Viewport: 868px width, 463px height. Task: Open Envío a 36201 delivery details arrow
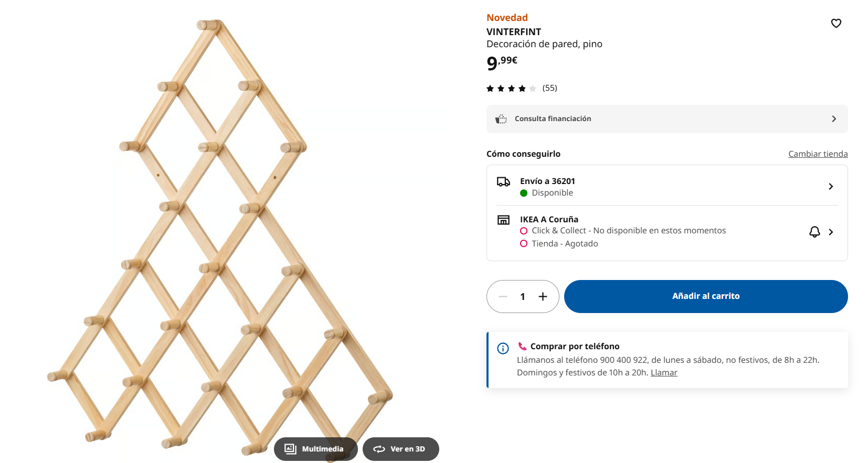coord(831,187)
